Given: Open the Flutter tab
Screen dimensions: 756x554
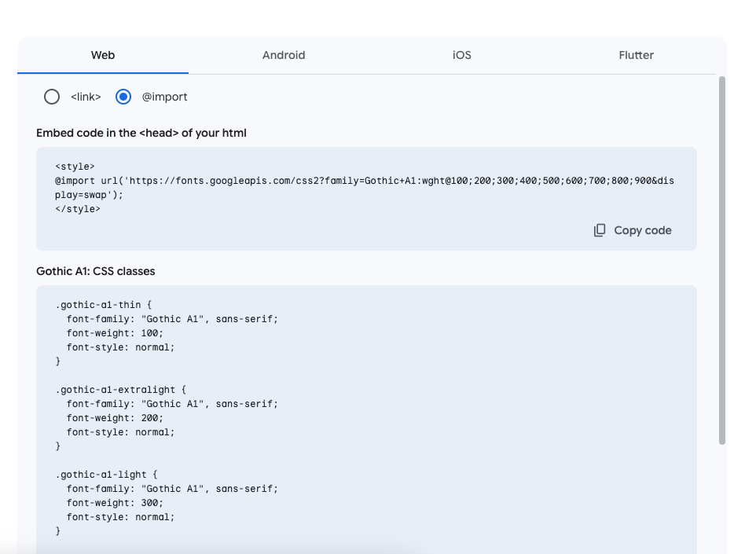Looking at the screenshot, I should coord(636,55).
